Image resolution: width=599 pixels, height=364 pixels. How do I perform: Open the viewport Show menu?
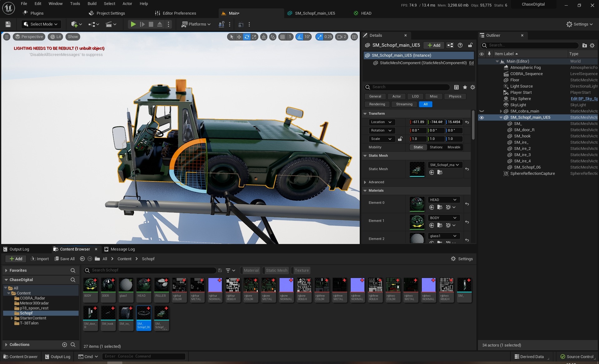(x=73, y=37)
